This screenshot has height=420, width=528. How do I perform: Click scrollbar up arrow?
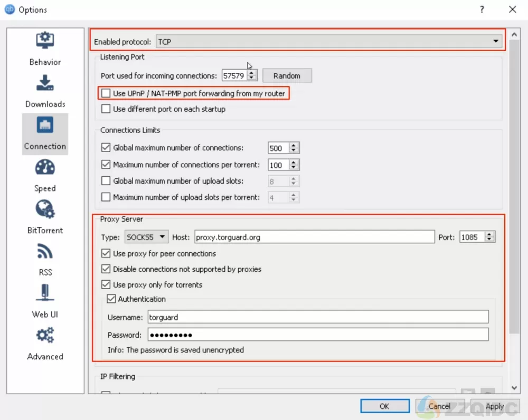(x=514, y=34)
